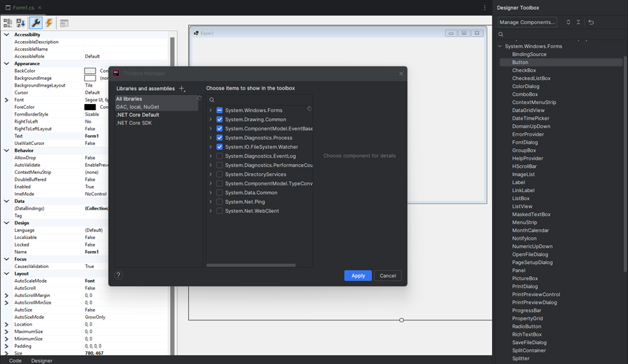Image resolution: width=628 pixels, height=364 pixels.
Task: Uncheck System.Diagnostics.Process checkbox
Action: click(219, 138)
